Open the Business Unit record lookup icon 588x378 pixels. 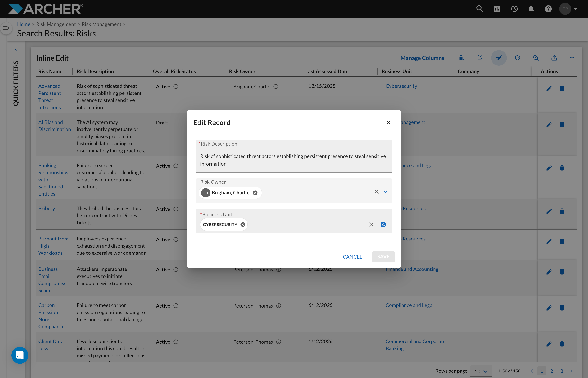pyautogui.click(x=384, y=224)
